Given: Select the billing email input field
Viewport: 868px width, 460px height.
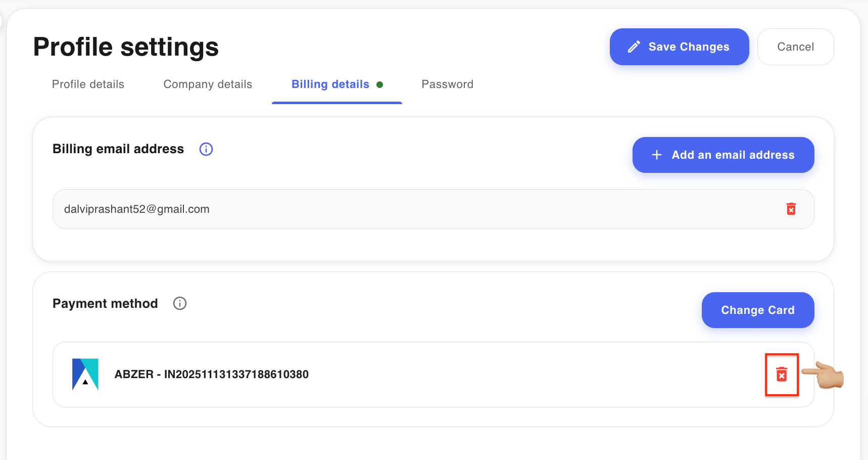Looking at the screenshot, I should (x=433, y=209).
